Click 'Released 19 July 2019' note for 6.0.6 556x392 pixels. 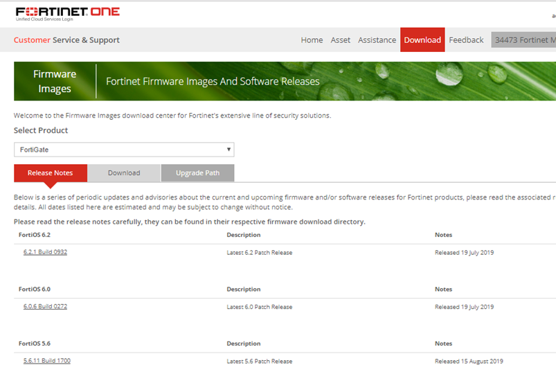coord(464,307)
